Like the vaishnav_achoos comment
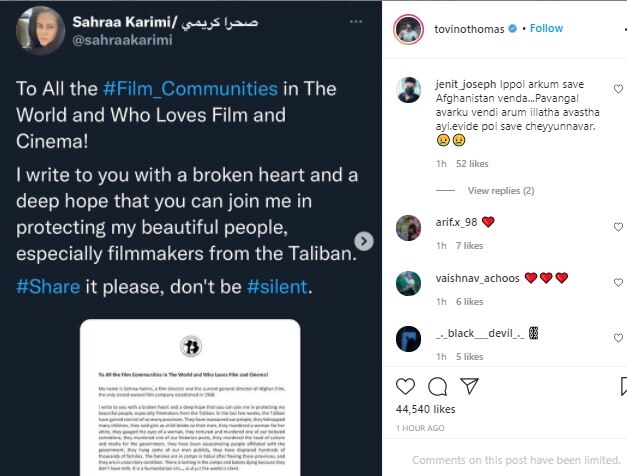 coord(619,278)
